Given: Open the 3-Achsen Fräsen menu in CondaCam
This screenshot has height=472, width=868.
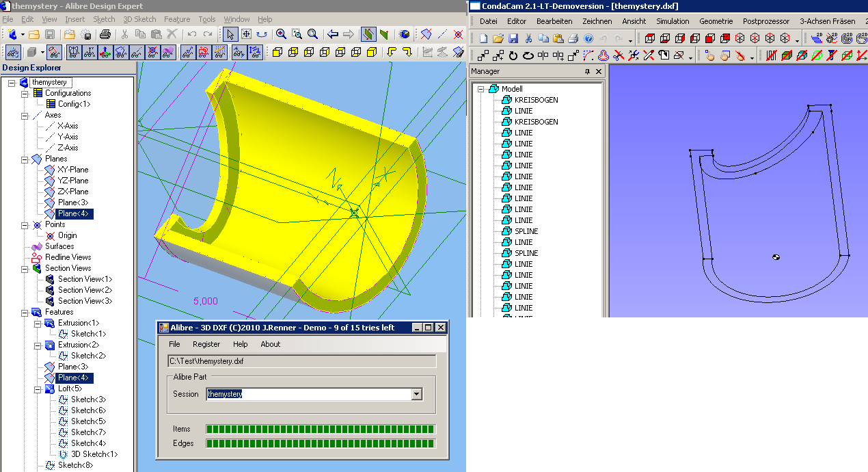Looking at the screenshot, I should pyautogui.click(x=827, y=21).
